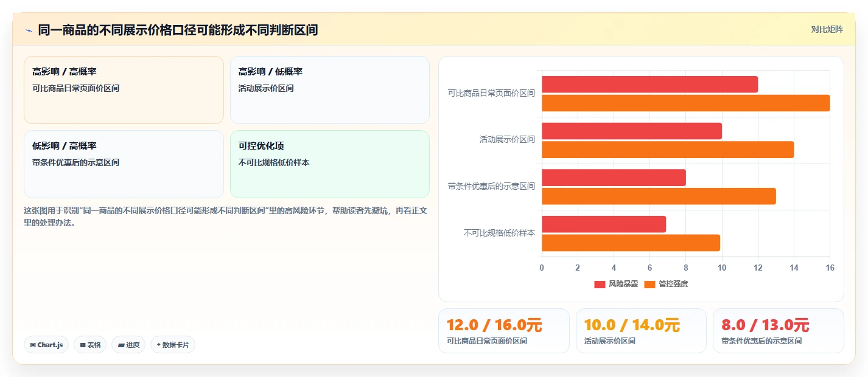Screen dimensions: 868x377
Task: Toggle the 风险暴露 legend red swatch
Action: click(600, 285)
